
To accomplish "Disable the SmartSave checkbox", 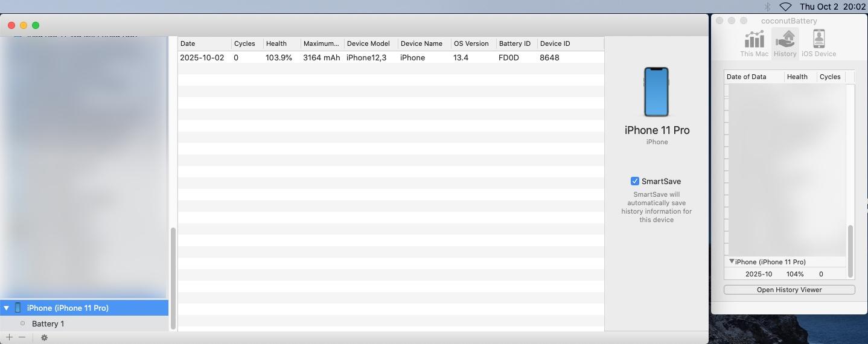I will (635, 181).
